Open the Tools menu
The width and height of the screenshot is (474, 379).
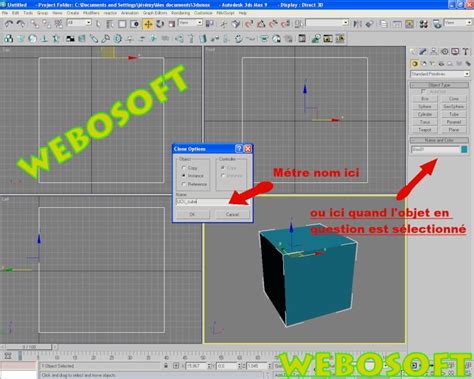(x=28, y=13)
